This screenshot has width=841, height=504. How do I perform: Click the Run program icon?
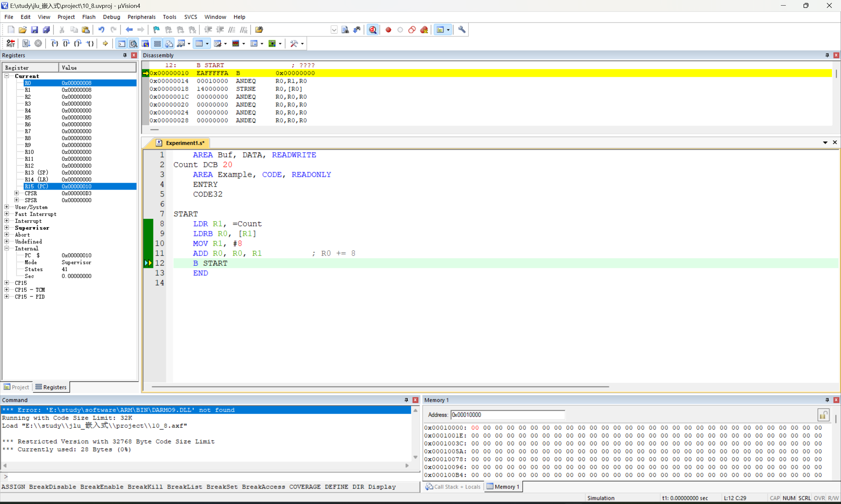(x=27, y=43)
